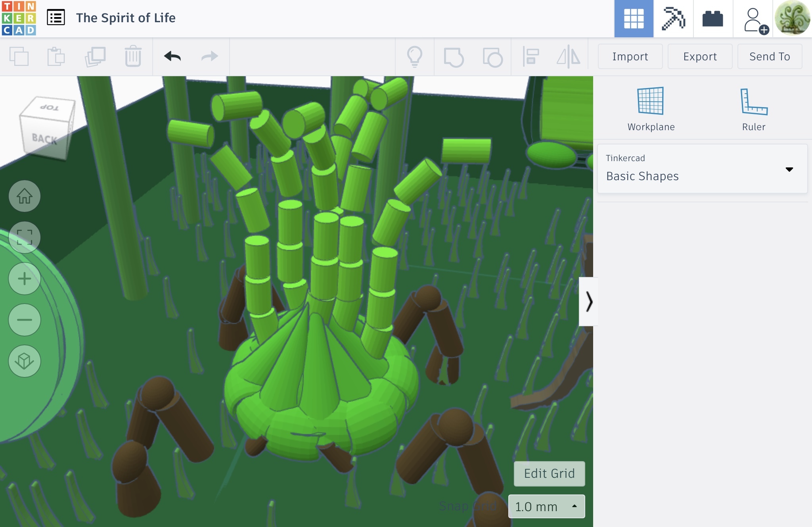
Task: Click the view cube TOP face
Action: click(50, 107)
